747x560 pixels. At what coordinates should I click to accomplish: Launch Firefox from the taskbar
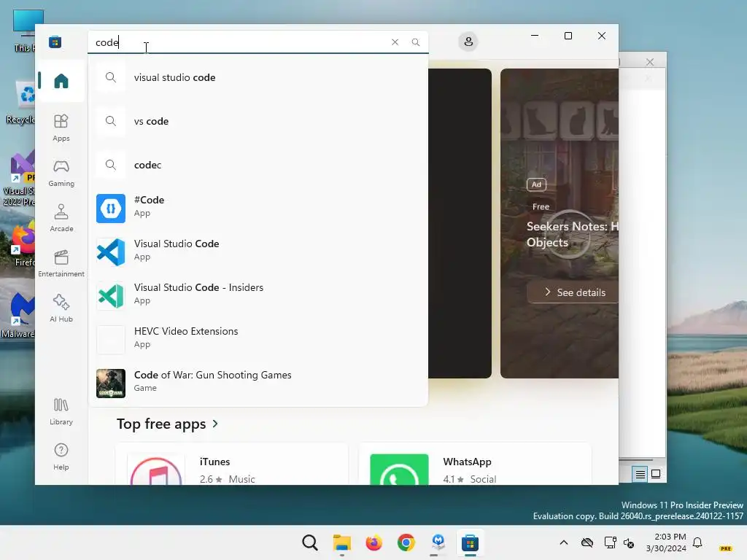[x=374, y=542]
